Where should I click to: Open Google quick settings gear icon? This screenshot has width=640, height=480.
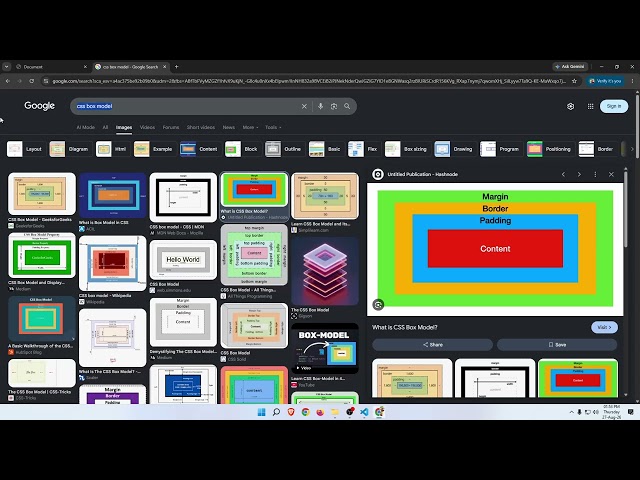[x=571, y=106]
